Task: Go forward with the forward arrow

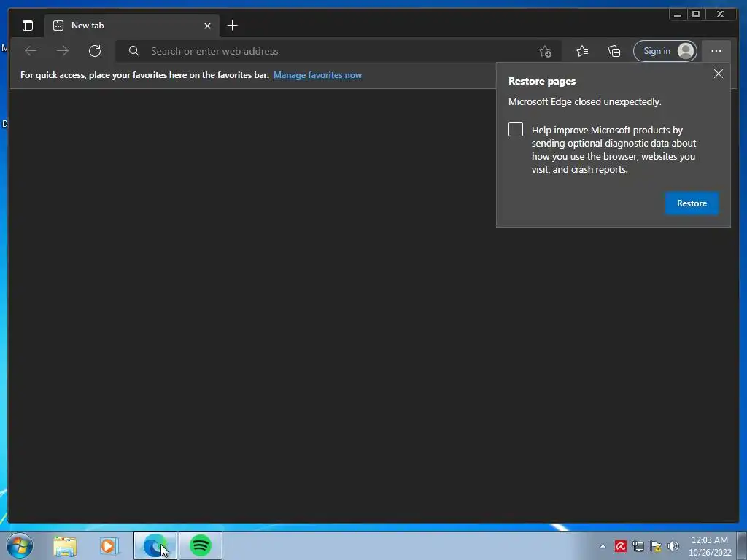Action: point(63,51)
